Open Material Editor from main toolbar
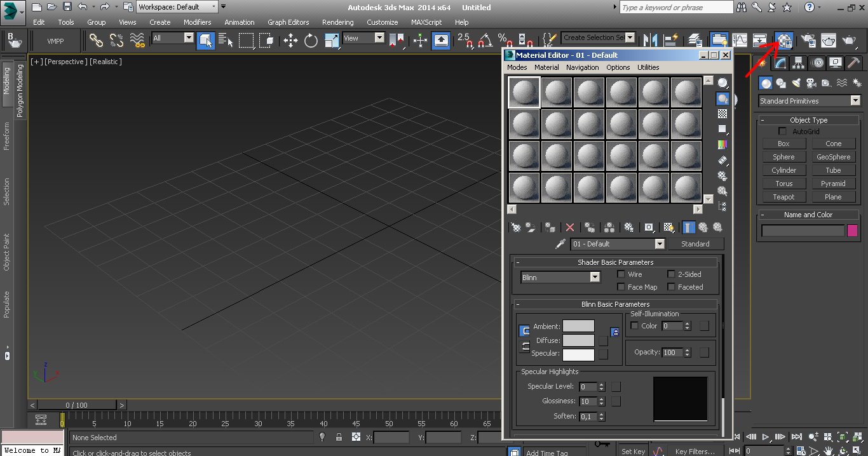This screenshot has width=868, height=456. click(784, 41)
